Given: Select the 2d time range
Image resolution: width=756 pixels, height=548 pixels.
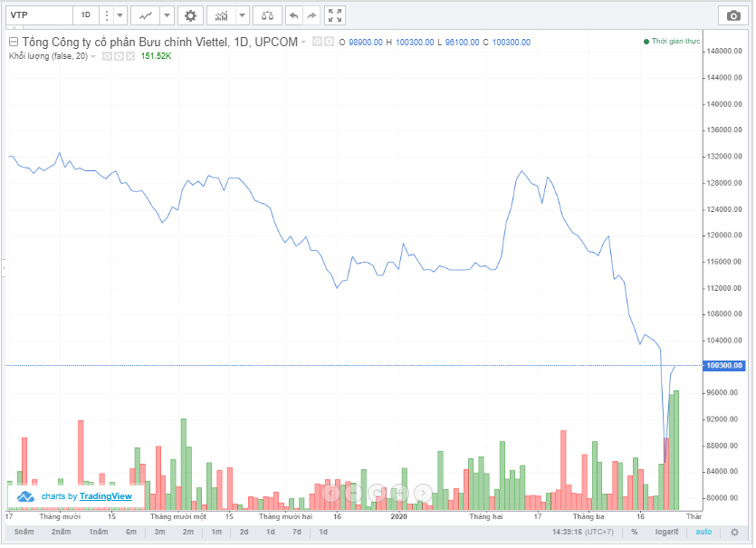Looking at the screenshot, I should point(244,532).
